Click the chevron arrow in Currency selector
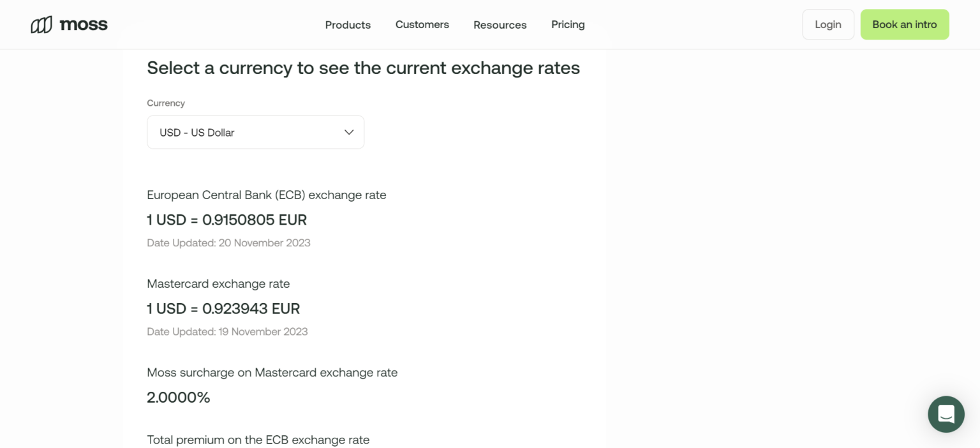Image resolution: width=980 pixels, height=448 pixels. 349,132
